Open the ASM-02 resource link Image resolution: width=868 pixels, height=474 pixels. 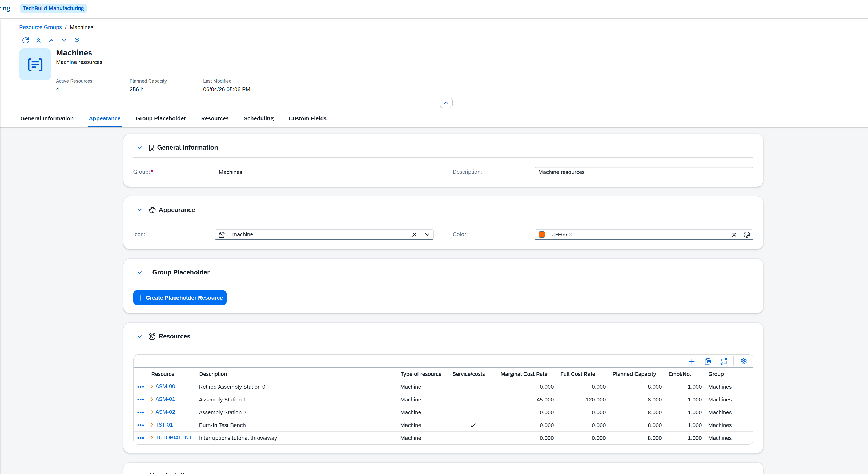(165, 412)
